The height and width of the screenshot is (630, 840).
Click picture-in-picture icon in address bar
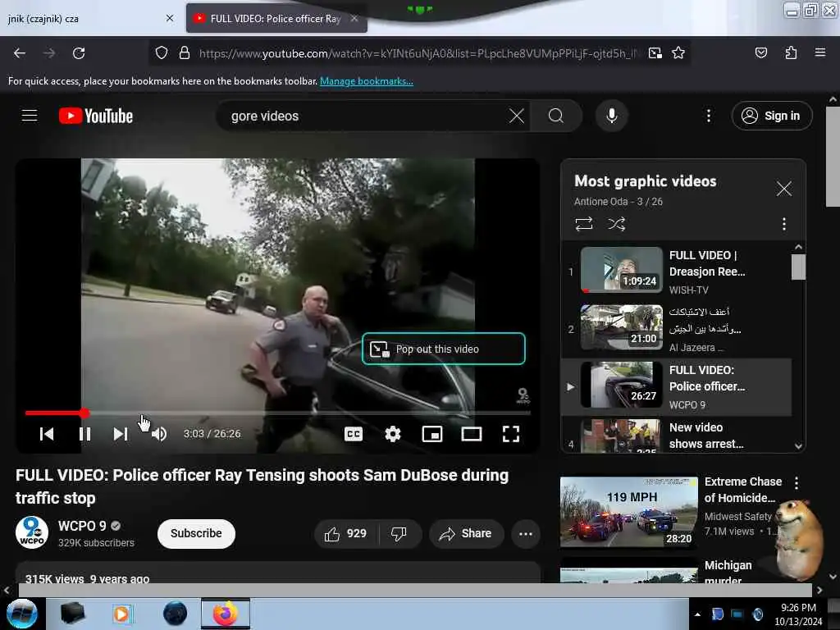(655, 53)
